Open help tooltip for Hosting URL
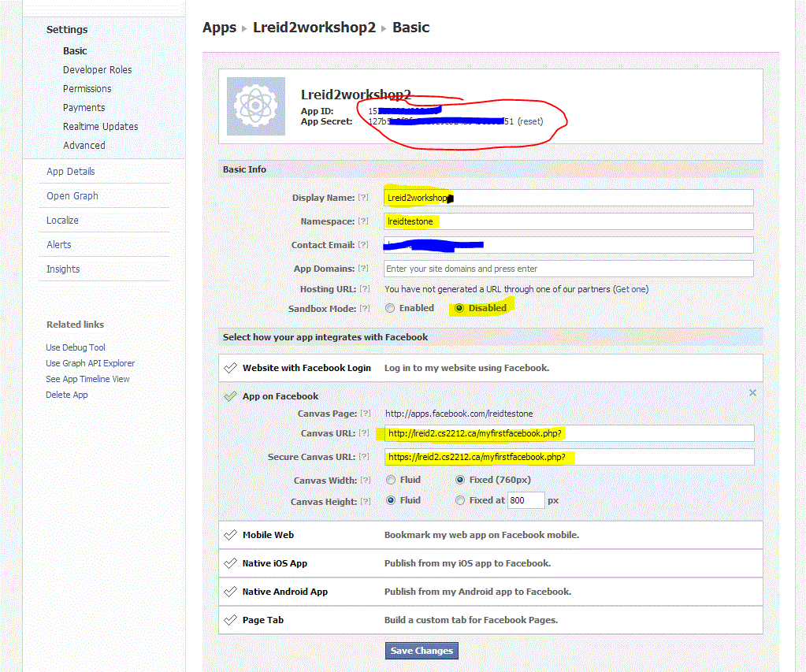806x672 pixels. [365, 289]
